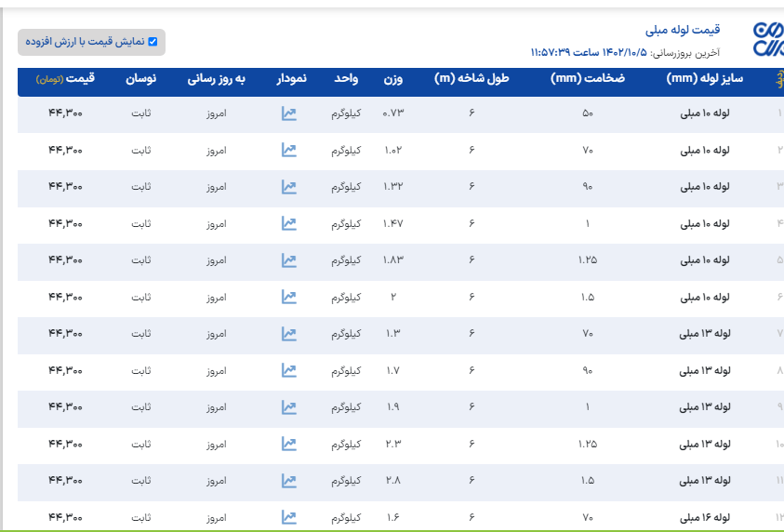This screenshot has height=532, width=784.
Task: Open chart icon for row weighing ۲.۳ kg
Action: (289, 444)
